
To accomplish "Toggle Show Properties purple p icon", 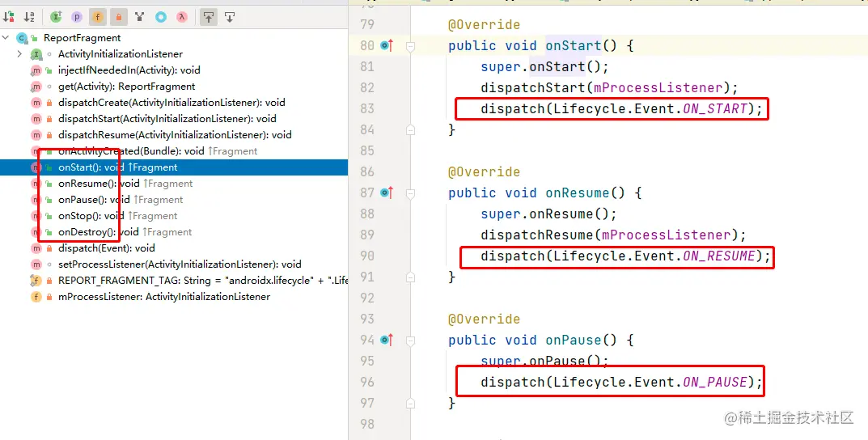I will pyautogui.click(x=76, y=17).
